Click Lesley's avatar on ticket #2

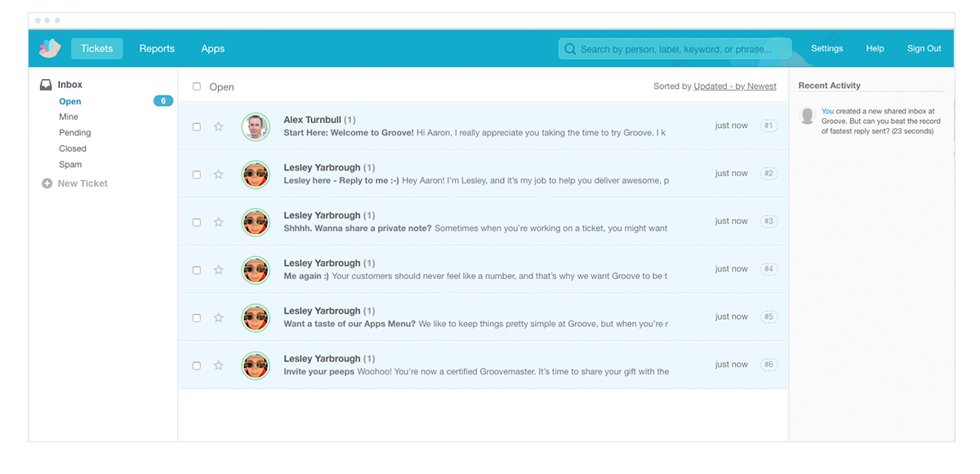256,174
